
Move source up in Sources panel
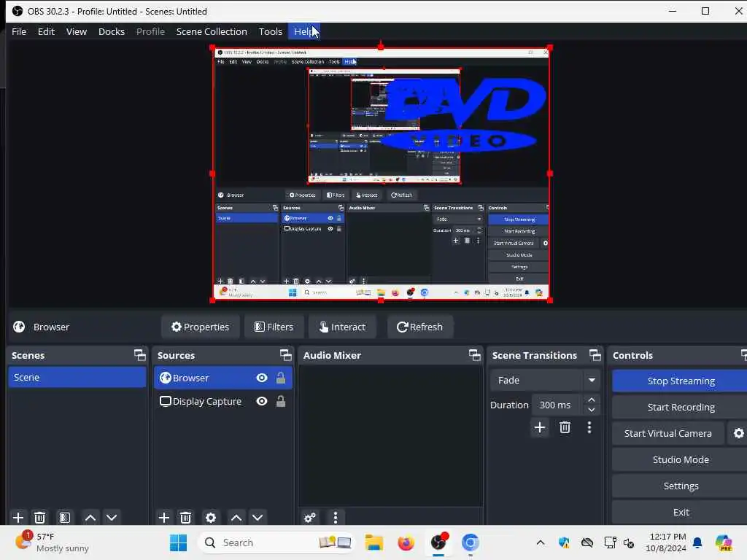tap(236, 517)
